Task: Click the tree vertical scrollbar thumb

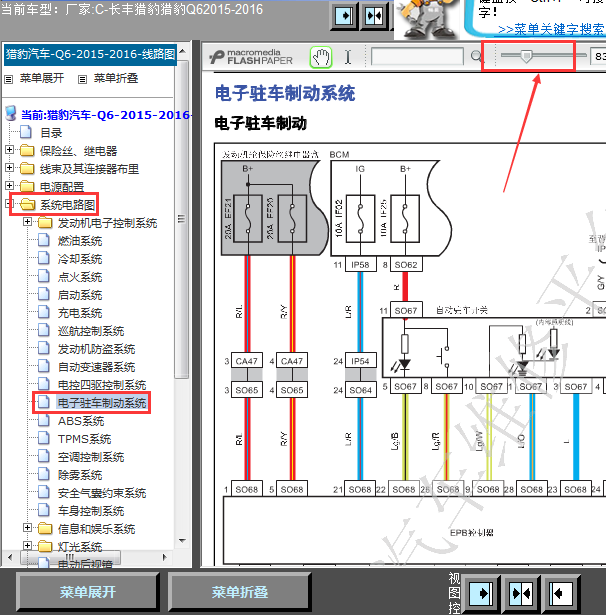Action: 182,218
